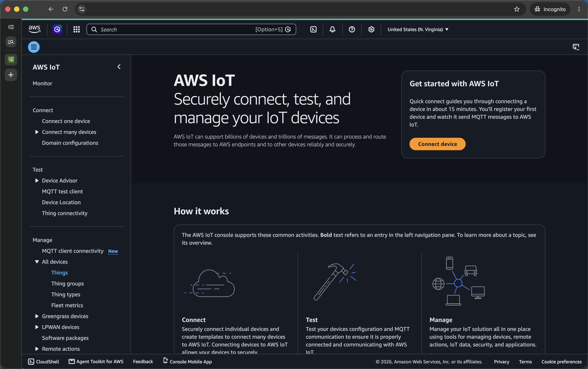588x369 pixels.
Task: Select Connect one device
Action: click(66, 121)
